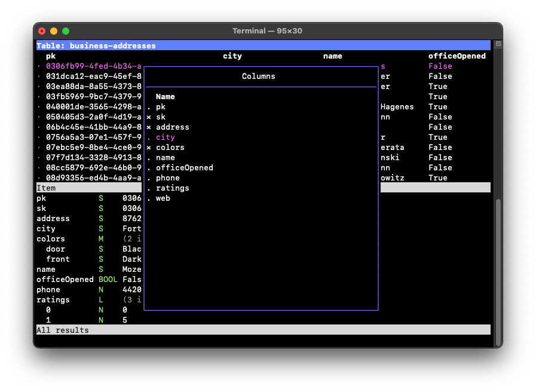Image resolution: width=536 pixels, height=392 pixels.
Task: Toggle visibility of the colors column
Action: click(170, 148)
